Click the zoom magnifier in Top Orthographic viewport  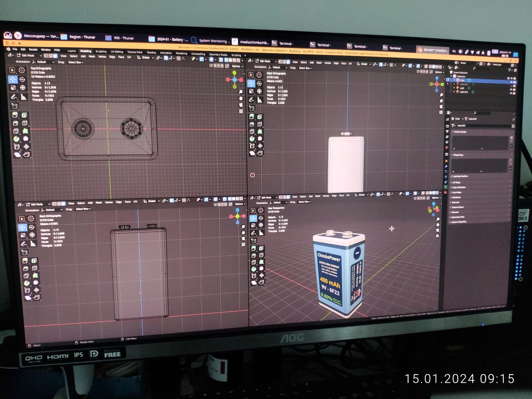(240, 92)
